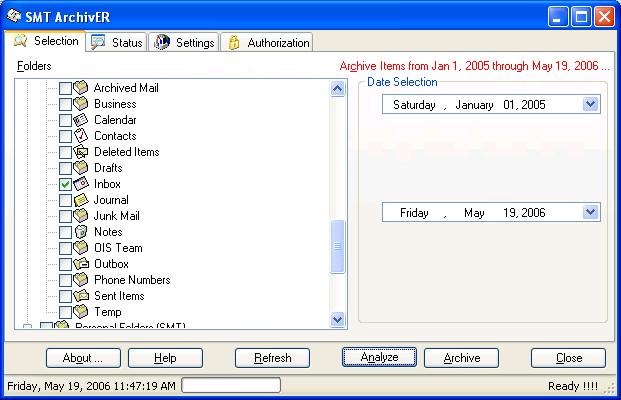The width and height of the screenshot is (621, 400).
Task: Click the Notes folder icon
Action: point(81,232)
